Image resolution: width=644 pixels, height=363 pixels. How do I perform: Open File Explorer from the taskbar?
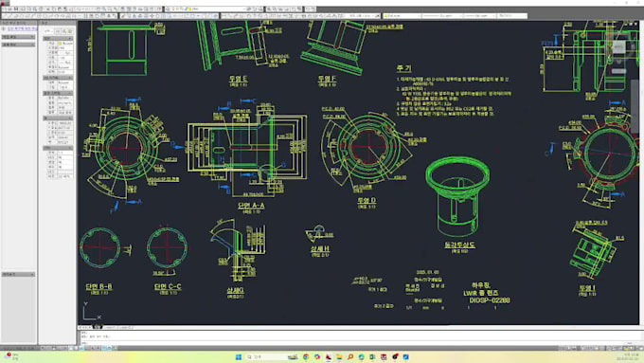[x=339, y=356]
